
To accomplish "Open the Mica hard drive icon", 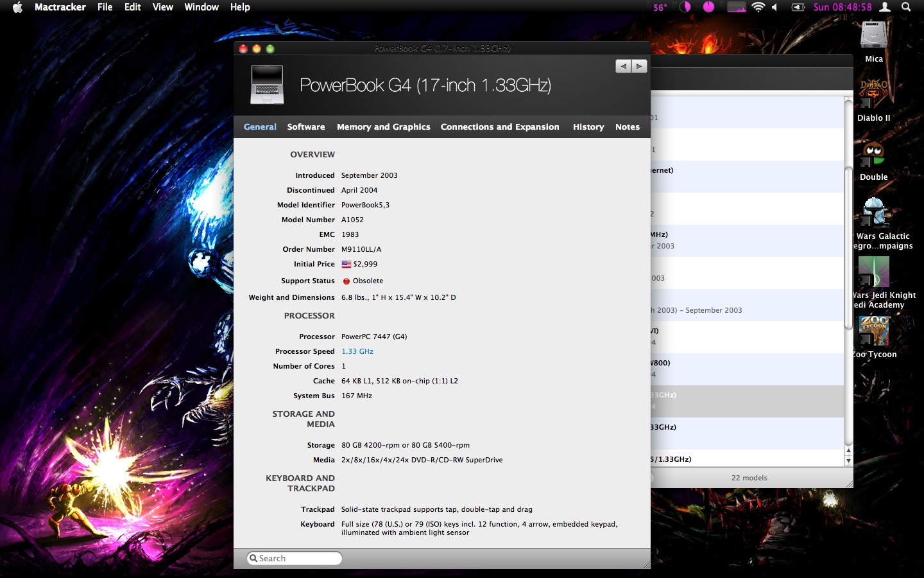I will pos(873,36).
